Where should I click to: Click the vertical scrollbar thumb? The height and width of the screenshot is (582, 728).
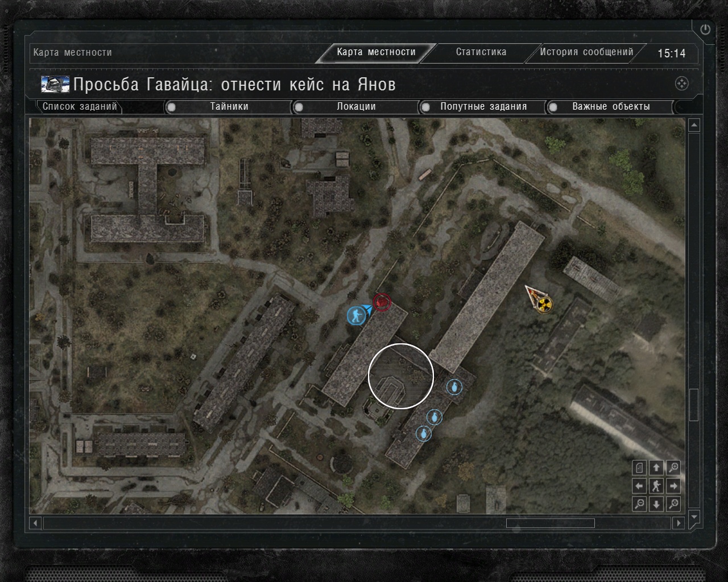(x=694, y=405)
